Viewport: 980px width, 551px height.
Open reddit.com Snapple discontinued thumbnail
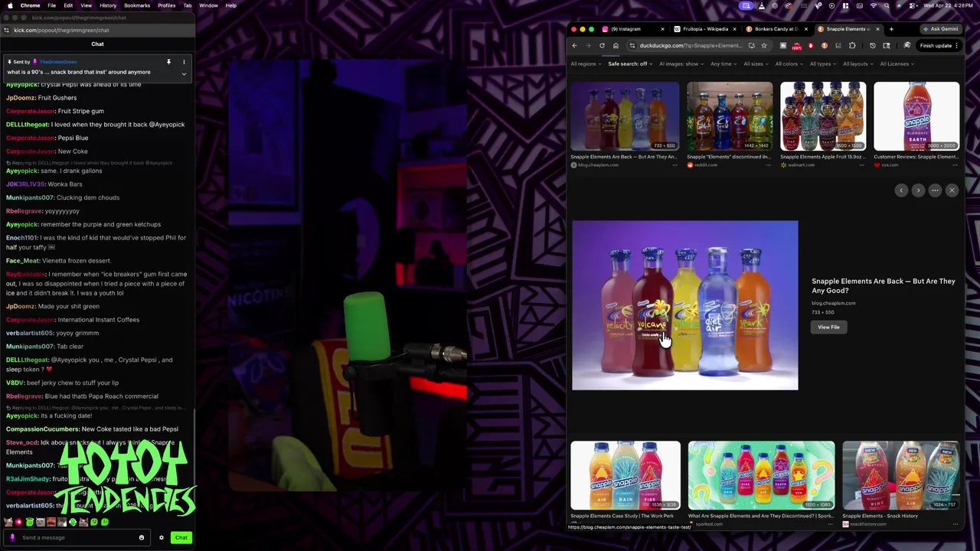point(730,116)
